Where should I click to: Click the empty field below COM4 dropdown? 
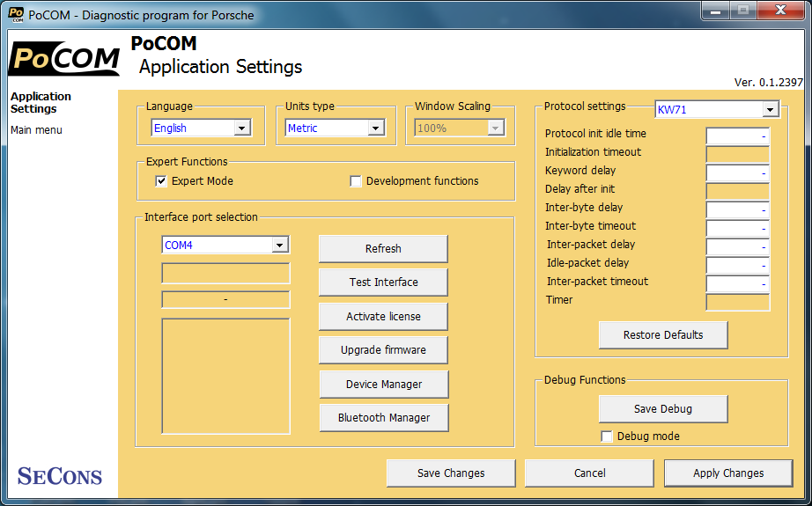225,273
